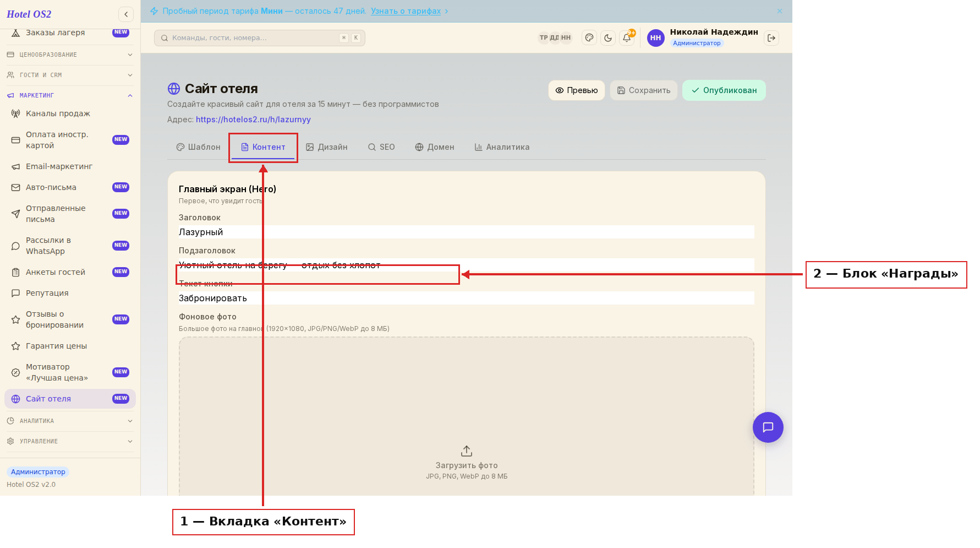Click the Администратор badge at sidebar bottom
The image size is (980, 548).
pyautogui.click(x=38, y=472)
